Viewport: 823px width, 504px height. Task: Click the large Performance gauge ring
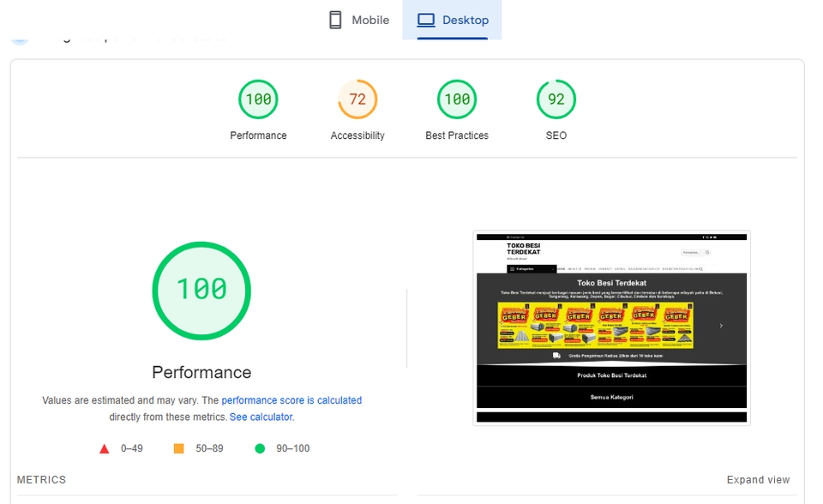tap(201, 290)
